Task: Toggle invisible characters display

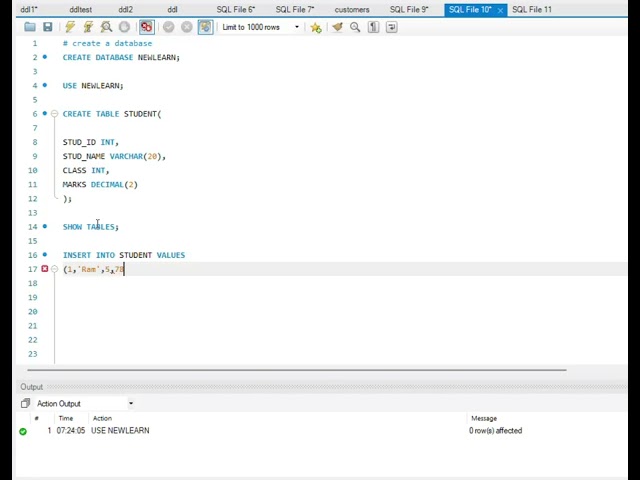Action: tap(373, 27)
